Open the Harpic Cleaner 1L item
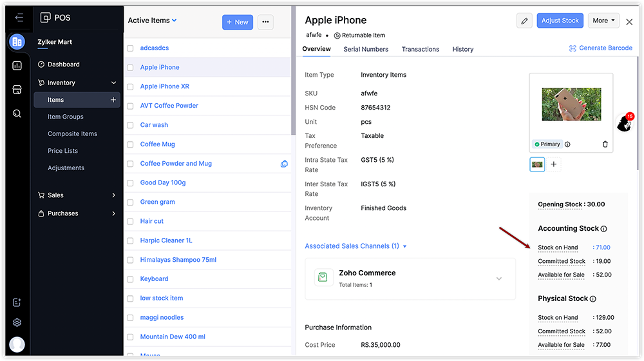The image size is (644, 361). 166,240
